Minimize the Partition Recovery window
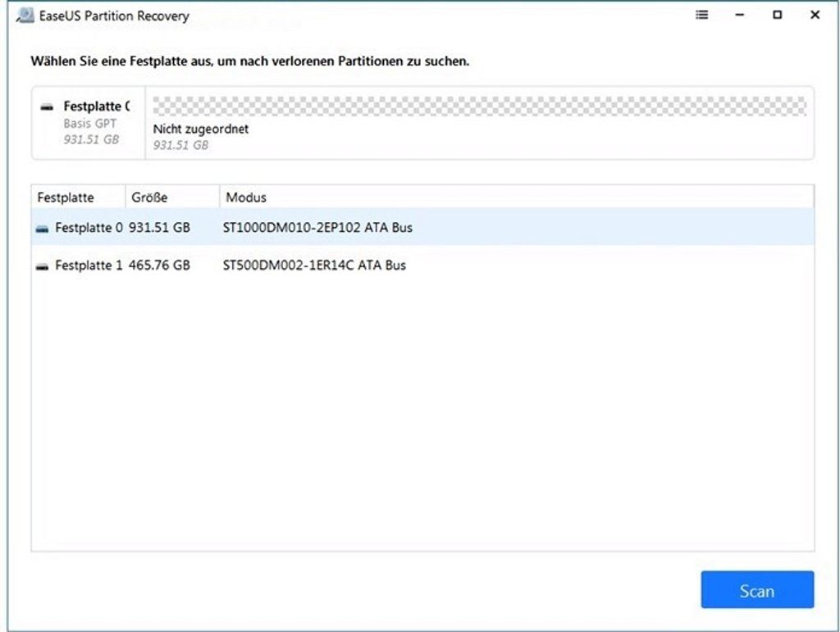The width and height of the screenshot is (840, 632). 739,16
